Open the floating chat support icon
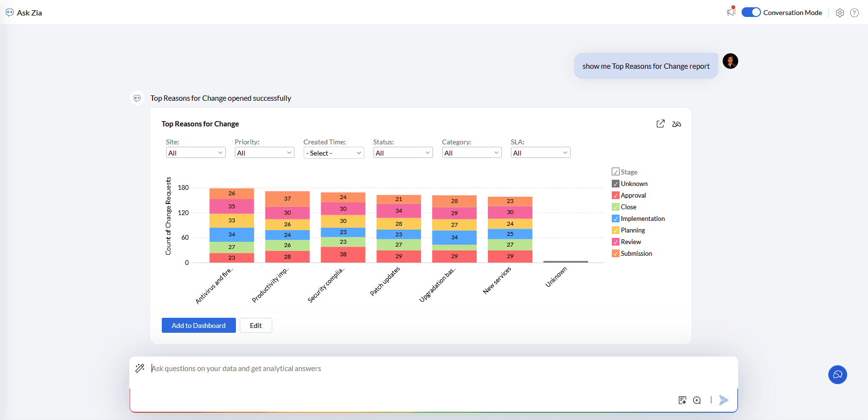The image size is (868, 420). [837, 374]
